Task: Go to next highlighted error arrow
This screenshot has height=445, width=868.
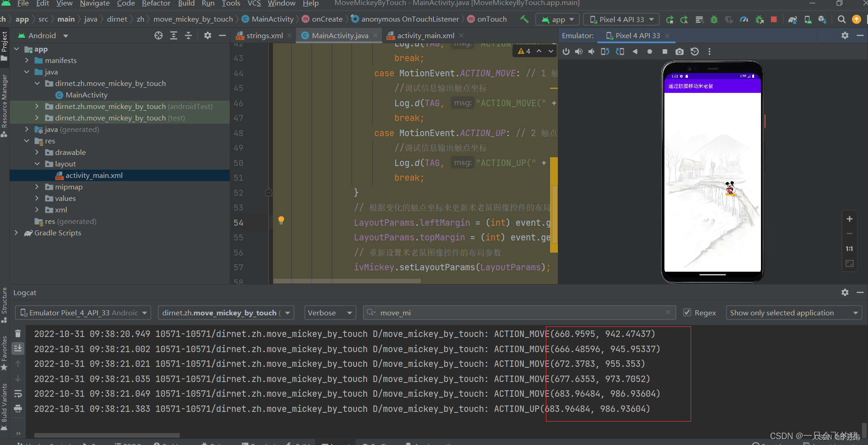Action: point(550,51)
